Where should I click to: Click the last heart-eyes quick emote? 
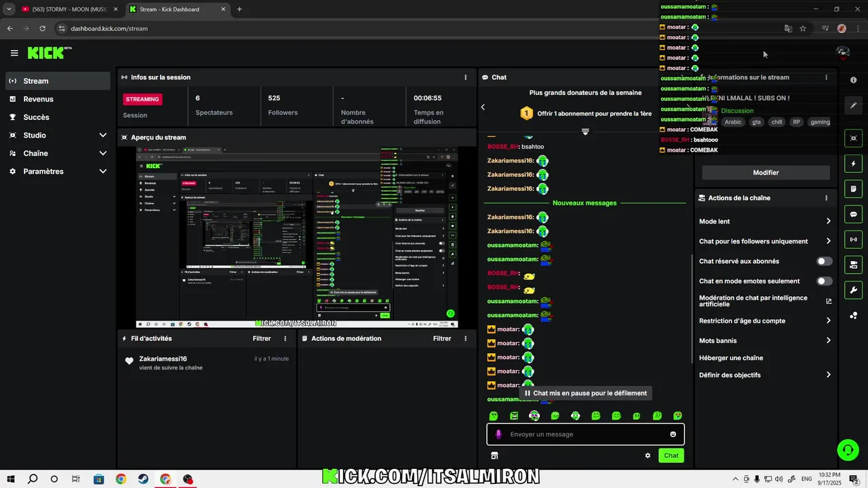click(677, 415)
